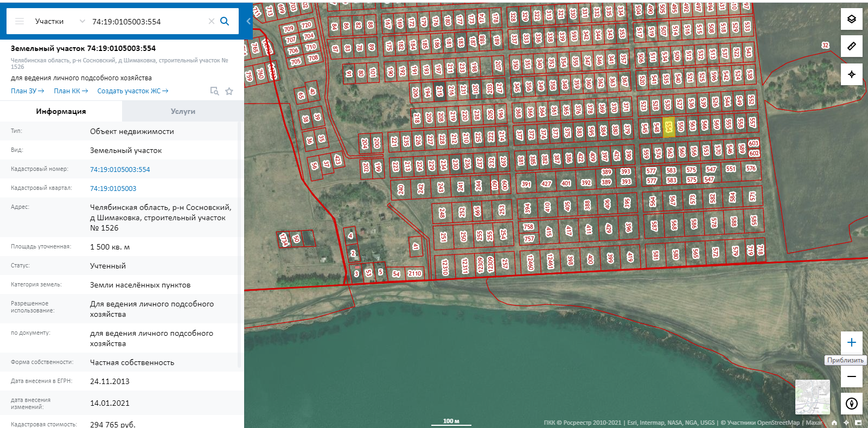Select parcel labeled 1734 on the map
The image size is (868, 428).
point(284,239)
